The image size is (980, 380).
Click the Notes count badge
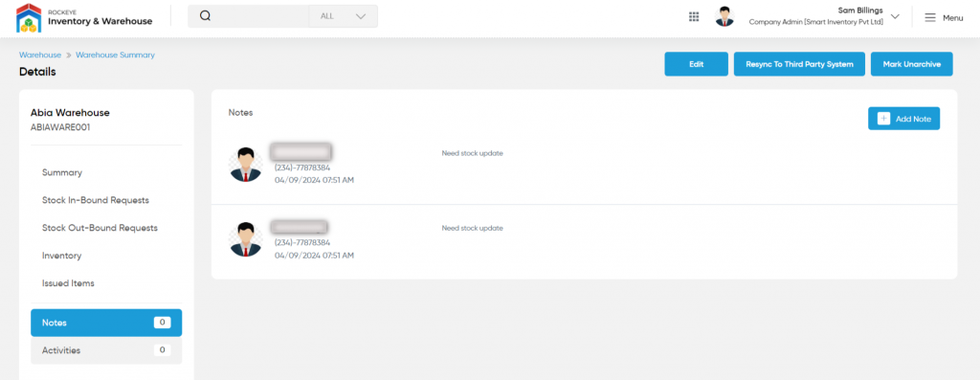[162, 323]
